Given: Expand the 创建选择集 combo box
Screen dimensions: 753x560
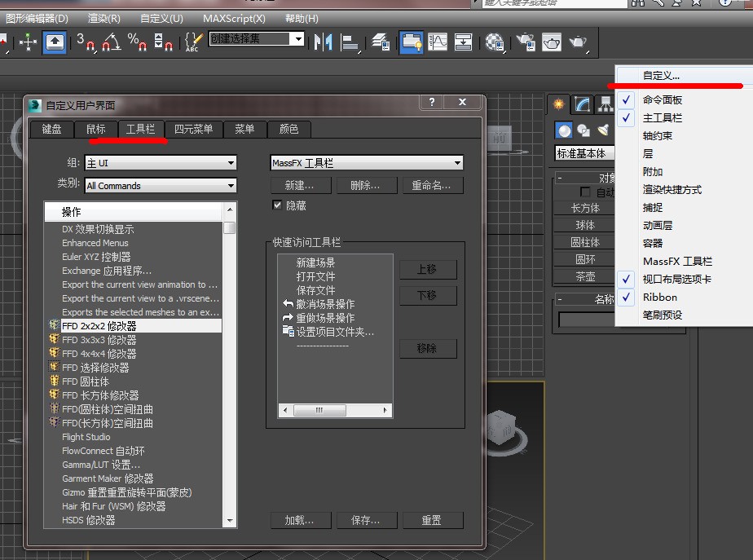Looking at the screenshot, I should pos(297,39).
